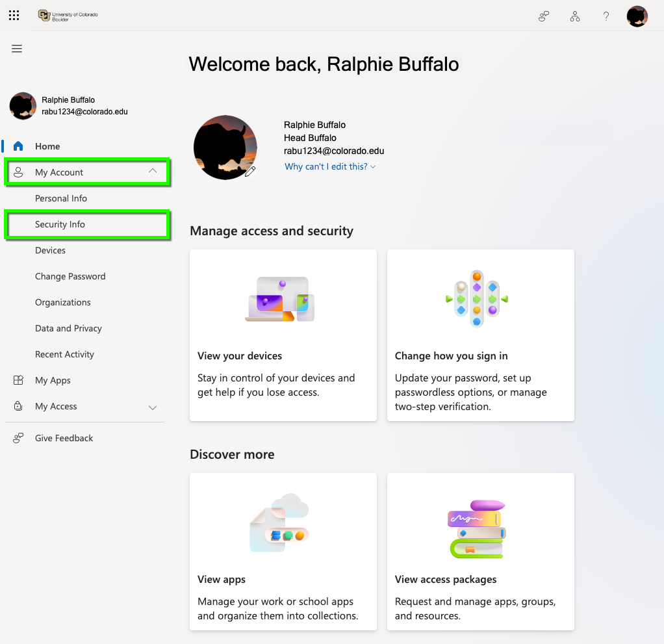Click the pencil edit icon on profile photo
This screenshot has width=664, height=644.
click(250, 171)
